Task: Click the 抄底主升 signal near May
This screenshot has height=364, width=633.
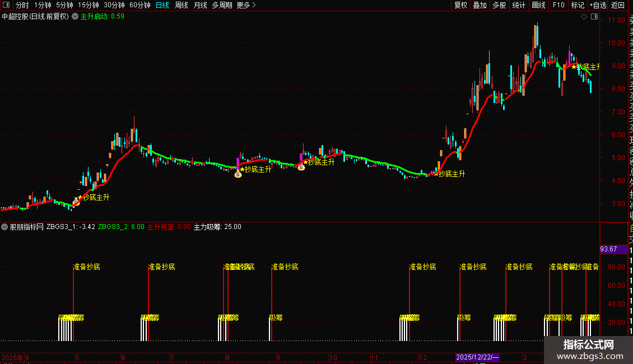Action: point(96,197)
